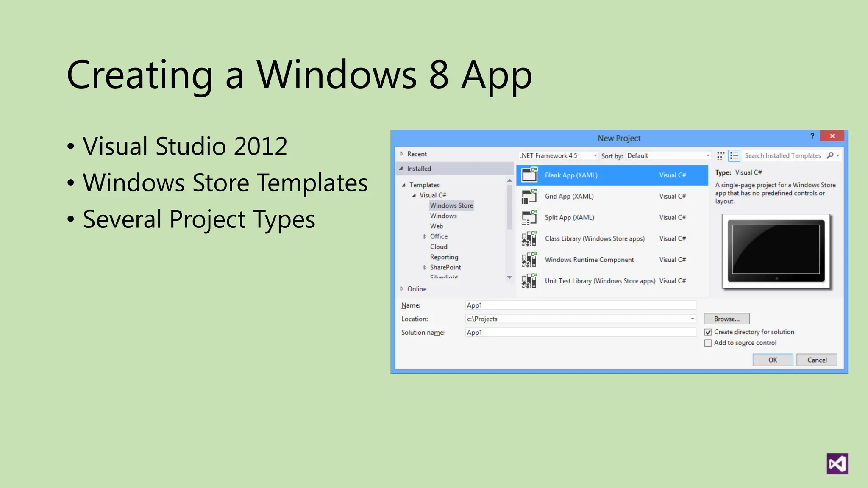Select the Cloud tree item
Viewport: 868px width, 488px height.
click(x=439, y=247)
